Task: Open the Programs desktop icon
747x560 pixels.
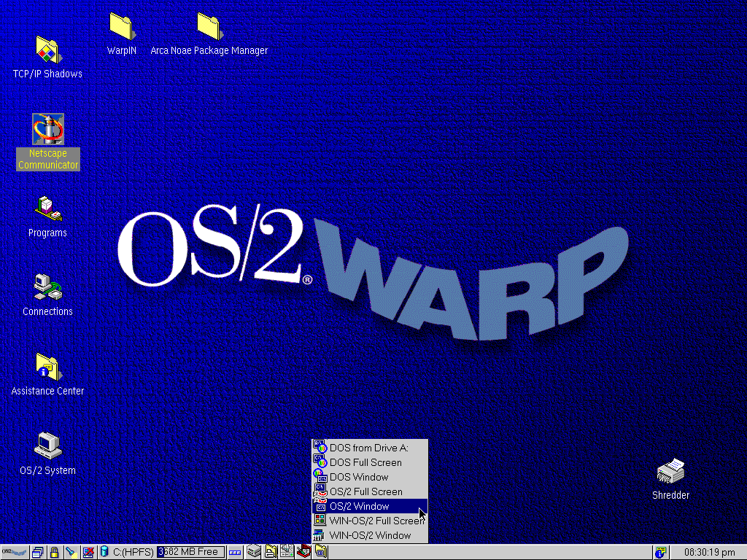Action: click(x=47, y=209)
